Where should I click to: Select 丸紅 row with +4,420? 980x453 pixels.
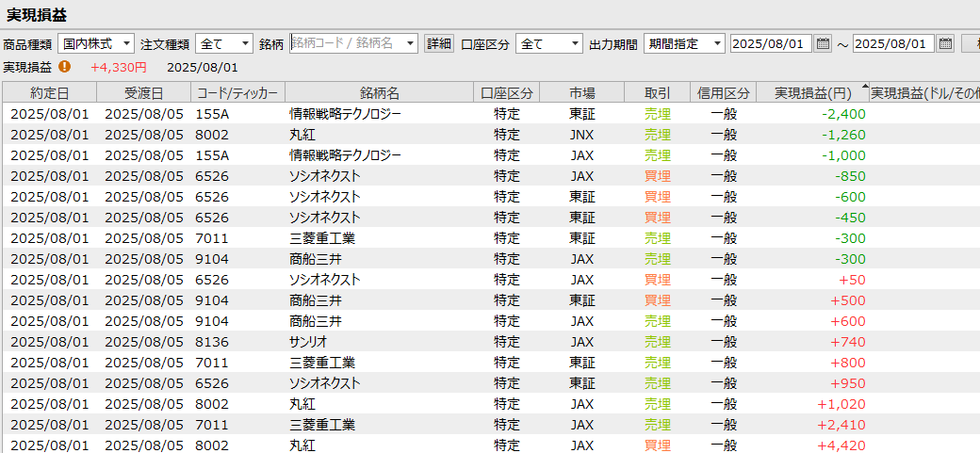(490, 444)
